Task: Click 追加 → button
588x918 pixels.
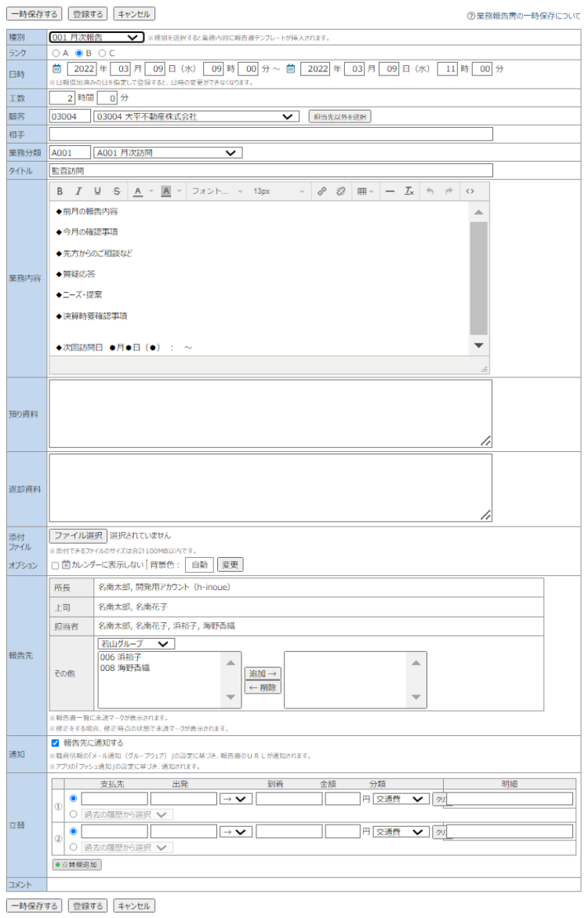Action: tap(263, 674)
